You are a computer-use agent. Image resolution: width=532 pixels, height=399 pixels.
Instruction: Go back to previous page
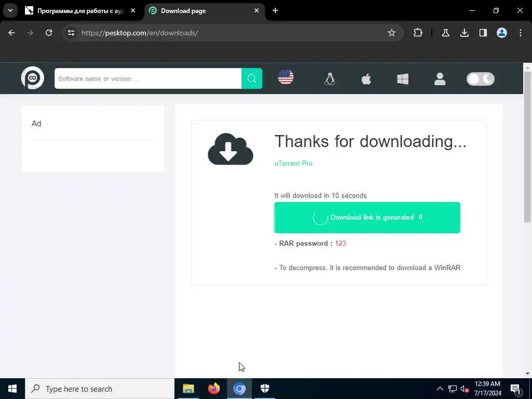(x=11, y=33)
